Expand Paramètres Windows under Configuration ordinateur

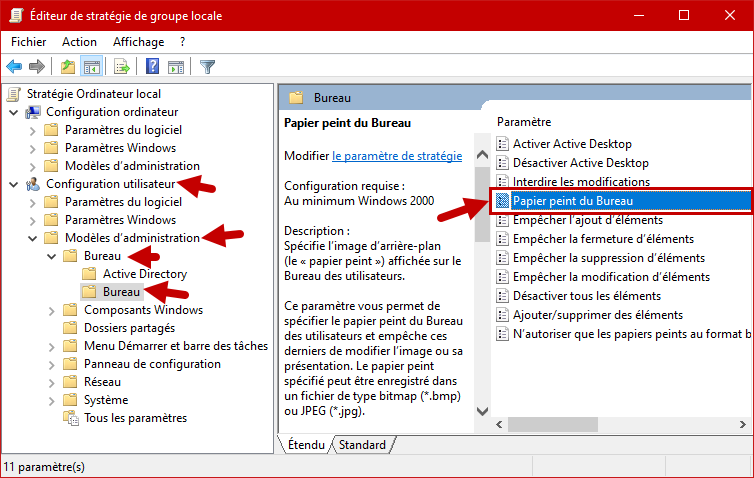[x=33, y=149]
